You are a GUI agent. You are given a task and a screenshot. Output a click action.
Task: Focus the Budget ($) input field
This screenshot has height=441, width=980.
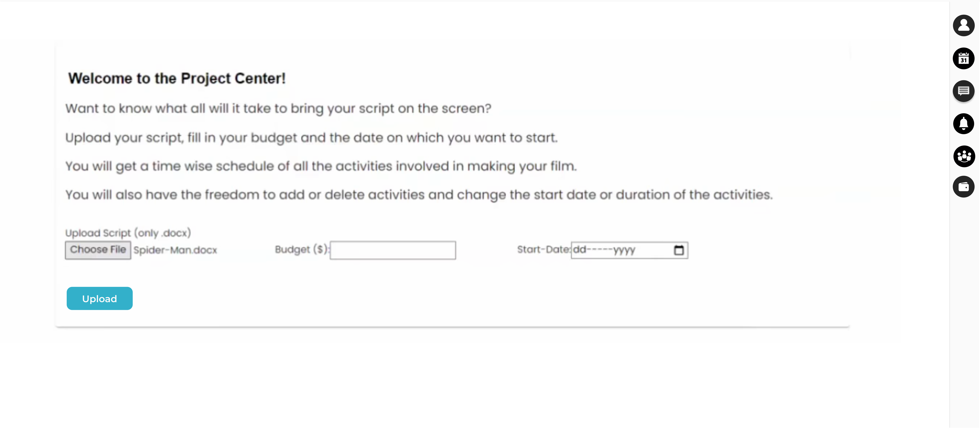[393, 250]
